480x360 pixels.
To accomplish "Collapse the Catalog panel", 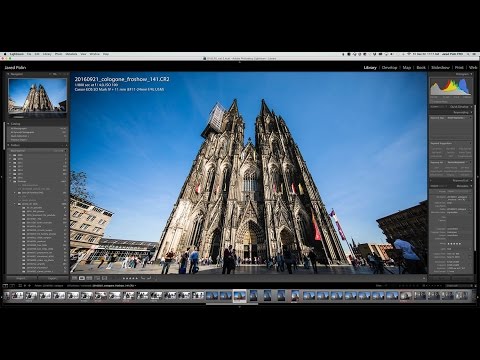I will [x=8, y=124].
